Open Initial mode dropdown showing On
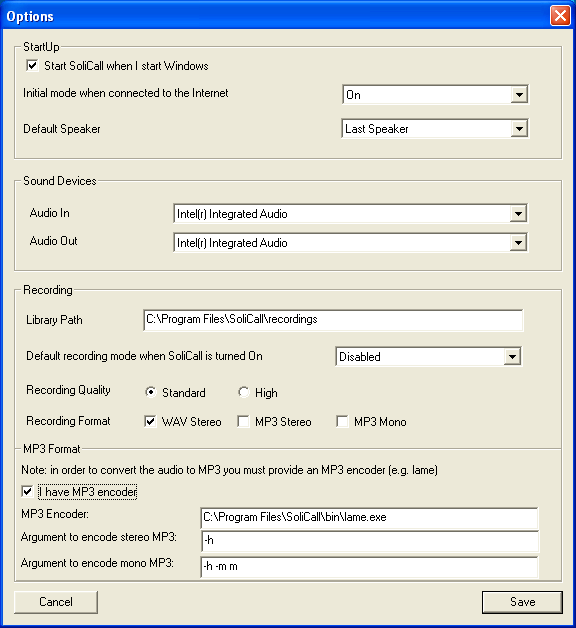Screen dimensions: 576x628 click(x=435, y=95)
